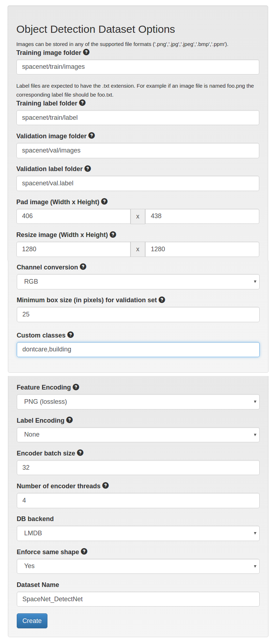Select the pad image width field 406
This screenshot has width=275, height=644.
point(73,216)
